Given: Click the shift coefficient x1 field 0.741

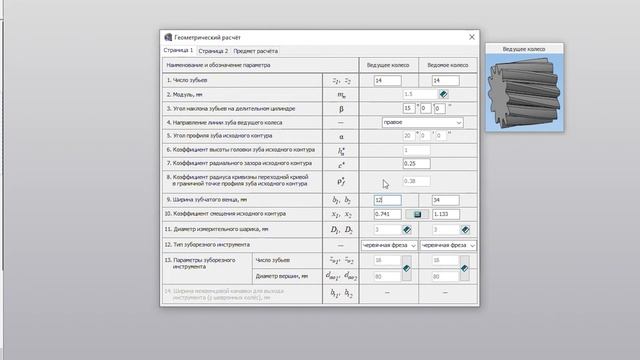Looking at the screenshot, I should [387, 214].
